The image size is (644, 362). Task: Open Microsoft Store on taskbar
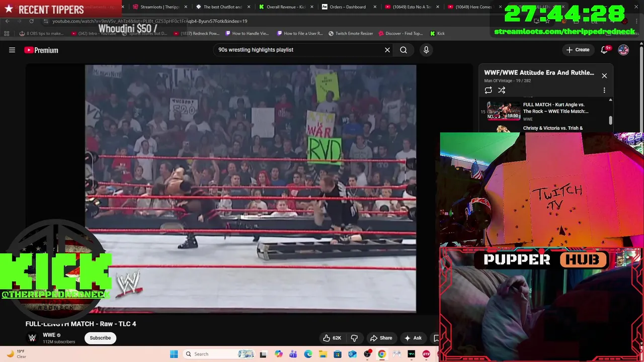[x=338, y=354]
